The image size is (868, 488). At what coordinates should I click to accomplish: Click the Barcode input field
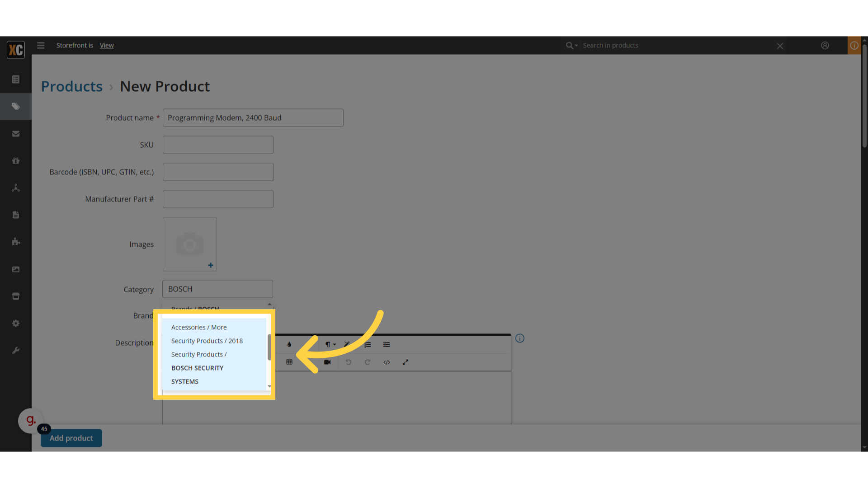[218, 172]
